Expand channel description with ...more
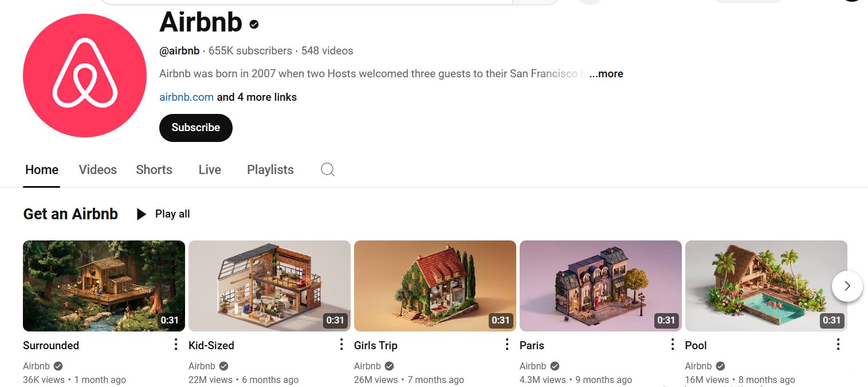This screenshot has width=868, height=387. (606, 74)
